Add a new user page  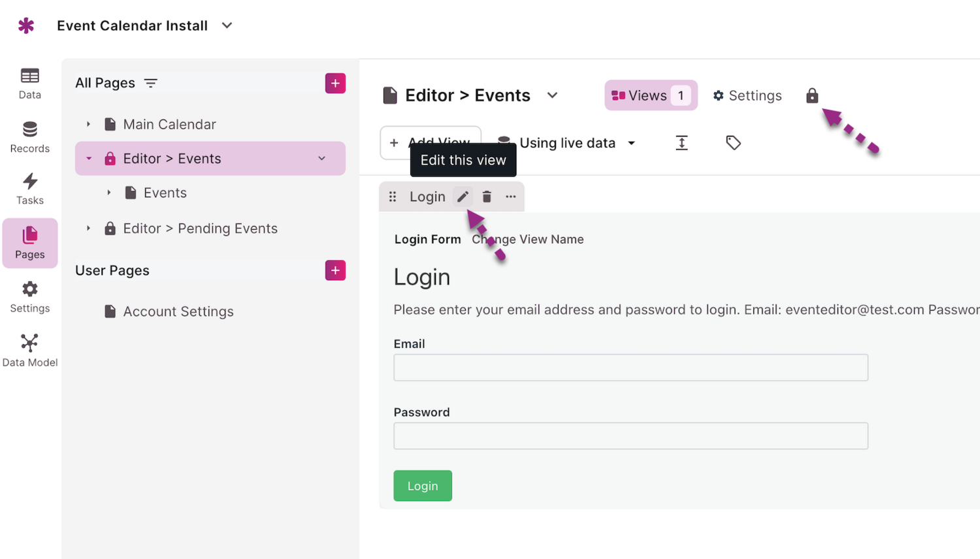point(335,270)
